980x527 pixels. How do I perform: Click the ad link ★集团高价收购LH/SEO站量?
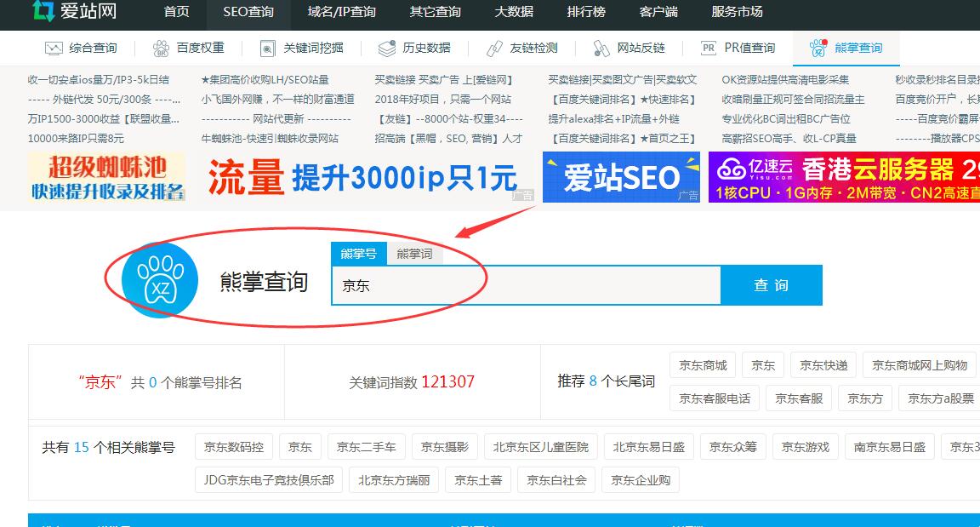[265, 80]
